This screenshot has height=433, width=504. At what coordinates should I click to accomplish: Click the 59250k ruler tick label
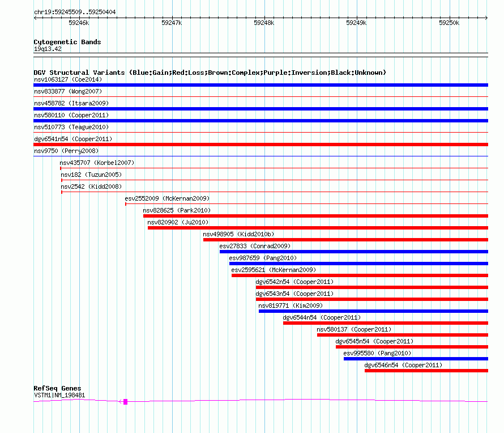[449, 23]
